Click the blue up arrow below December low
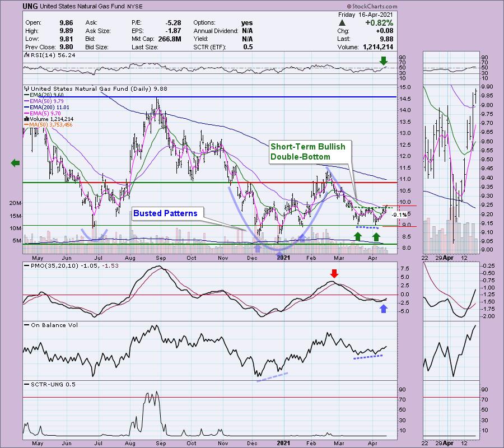 [257, 247]
